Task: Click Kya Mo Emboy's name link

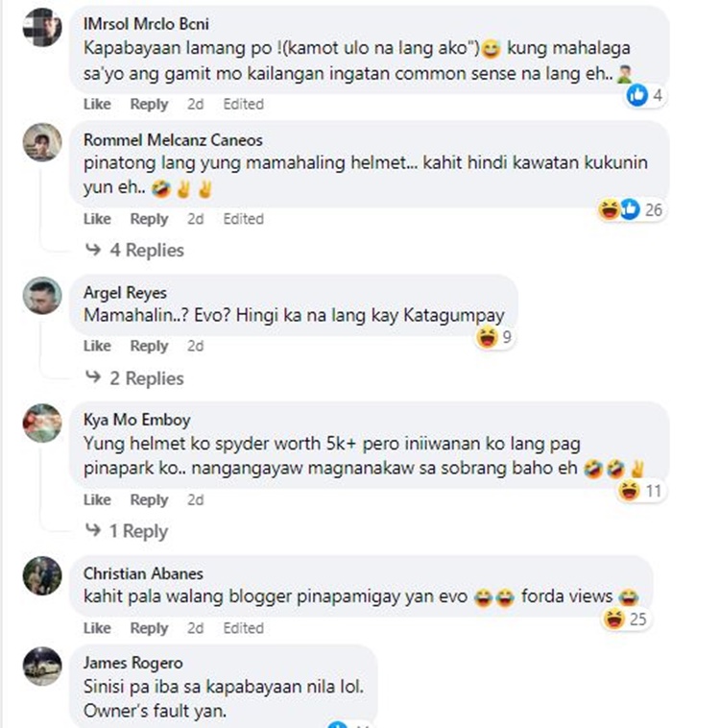Action: click(137, 420)
